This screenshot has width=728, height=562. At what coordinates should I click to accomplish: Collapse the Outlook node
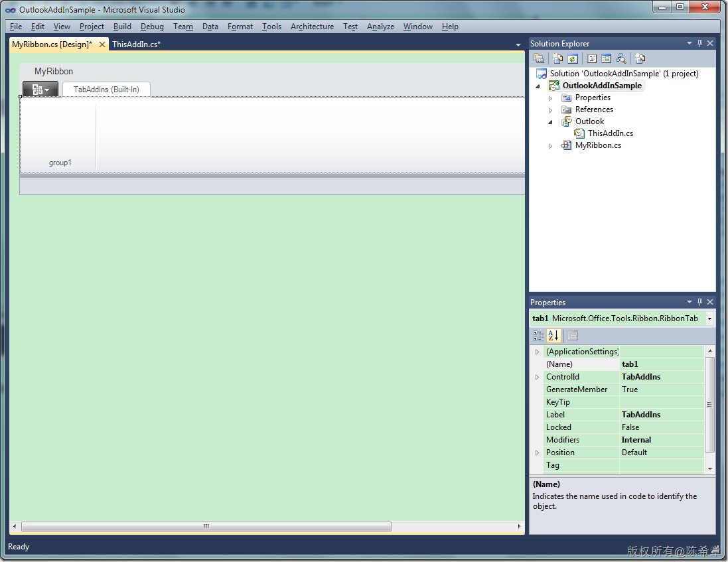click(551, 122)
